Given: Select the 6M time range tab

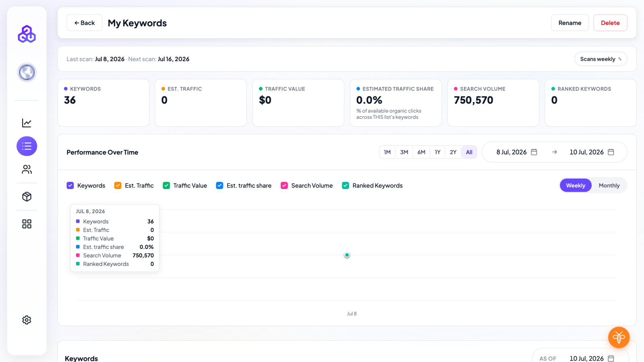Looking at the screenshot, I should [421, 152].
